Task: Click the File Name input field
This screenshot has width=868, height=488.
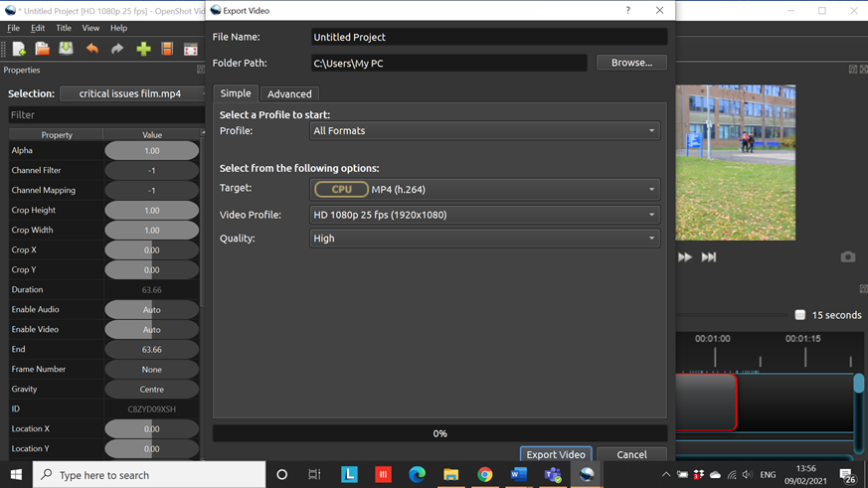Action: tap(489, 37)
